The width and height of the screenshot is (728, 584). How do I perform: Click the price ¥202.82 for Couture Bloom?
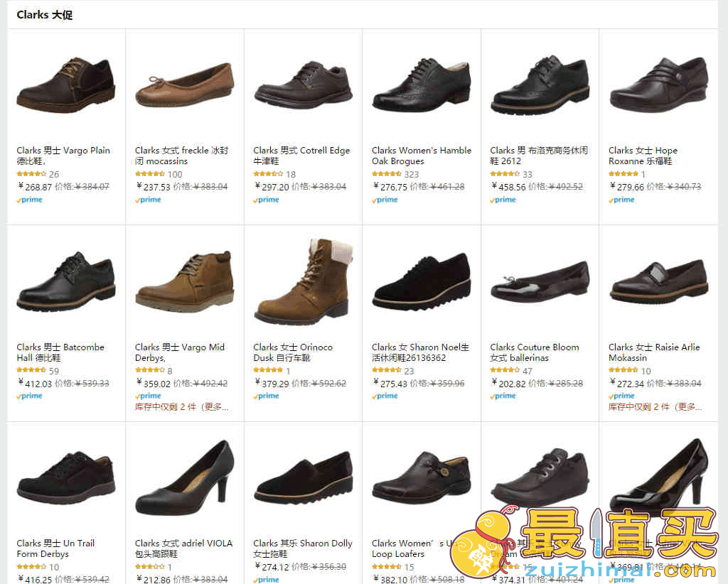tap(508, 384)
